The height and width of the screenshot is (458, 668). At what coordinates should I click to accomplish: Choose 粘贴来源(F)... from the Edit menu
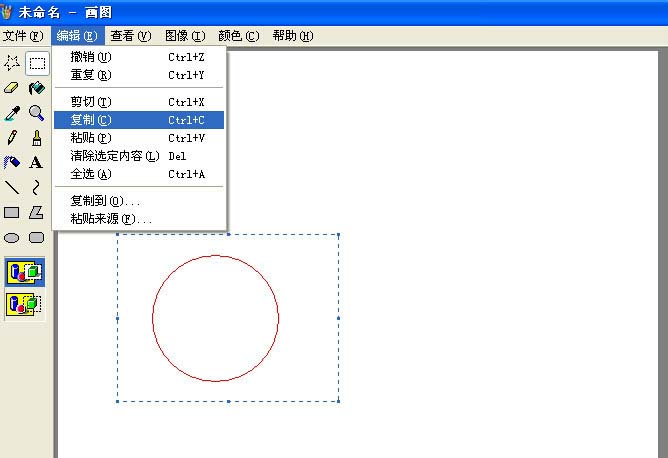pyautogui.click(x=139, y=219)
